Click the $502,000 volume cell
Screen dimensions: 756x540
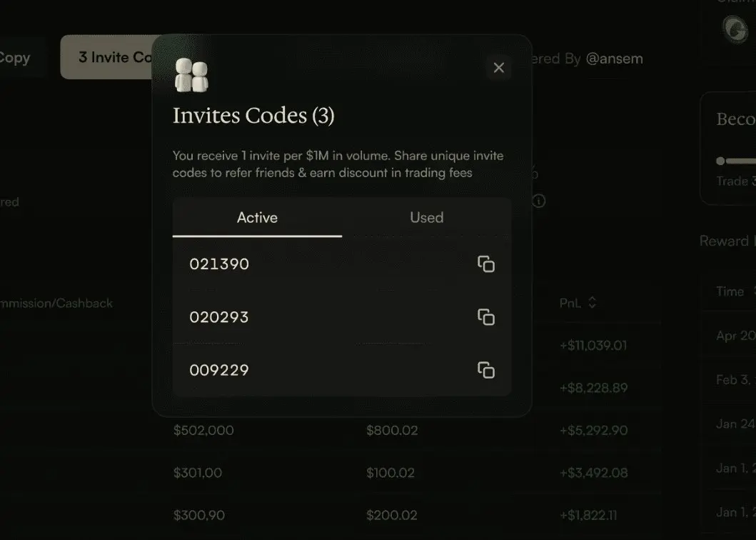pos(203,430)
